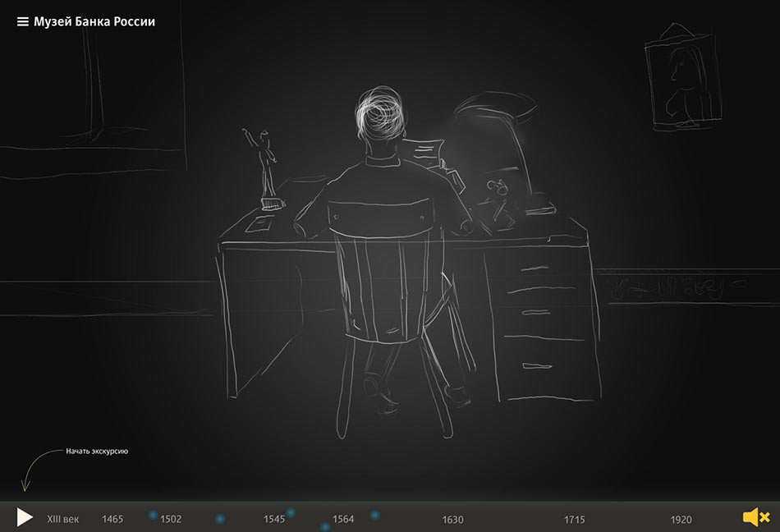The height and width of the screenshot is (532, 780).
Task: Click the blue dot between 1502 and 1545
Action: (x=220, y=519)
